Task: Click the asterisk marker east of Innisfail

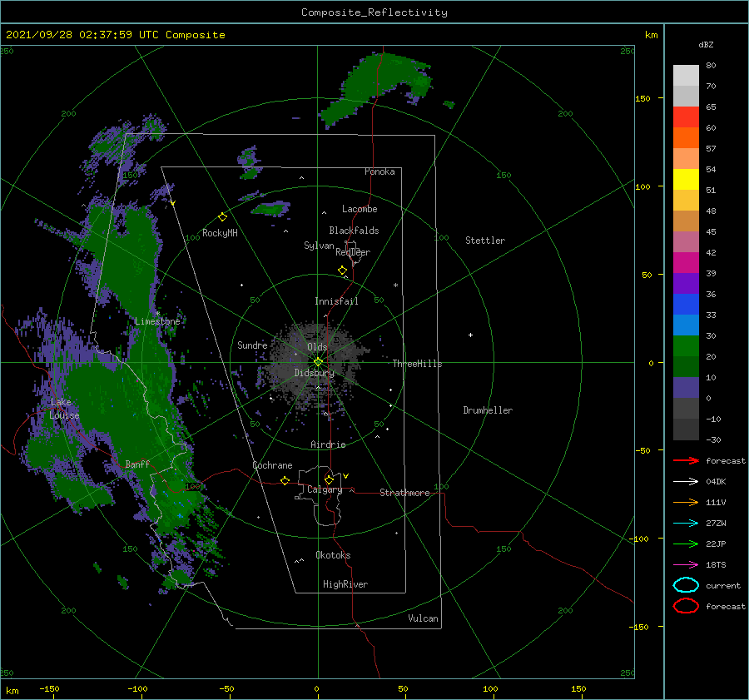Action: pyautogui.click(x=395, y=285)
